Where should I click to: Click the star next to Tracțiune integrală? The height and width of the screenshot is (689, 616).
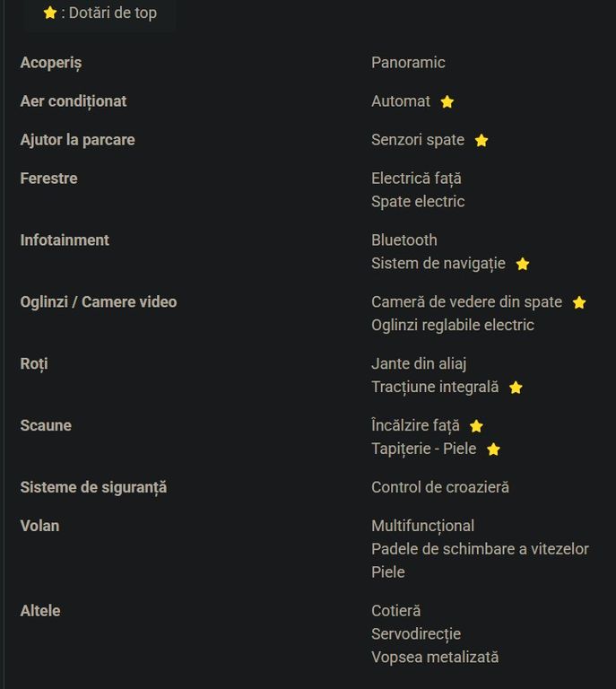tap(516, 388)
